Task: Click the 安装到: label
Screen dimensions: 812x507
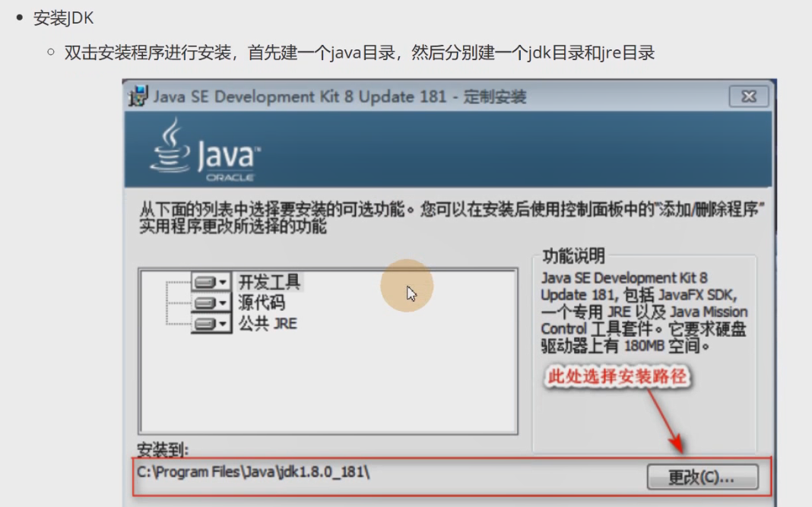Action: coord(163,449)
